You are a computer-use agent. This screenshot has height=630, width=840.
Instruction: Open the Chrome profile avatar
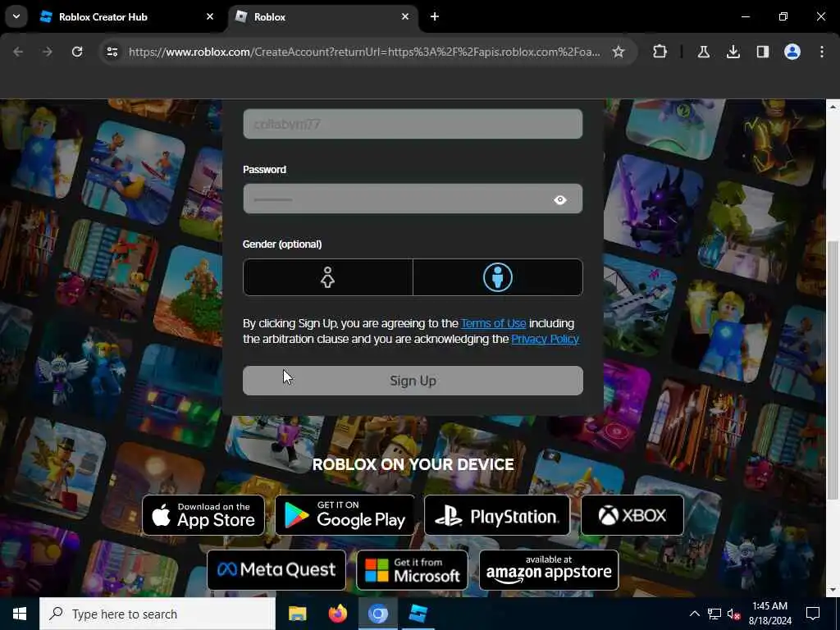(x=792, y=52)
